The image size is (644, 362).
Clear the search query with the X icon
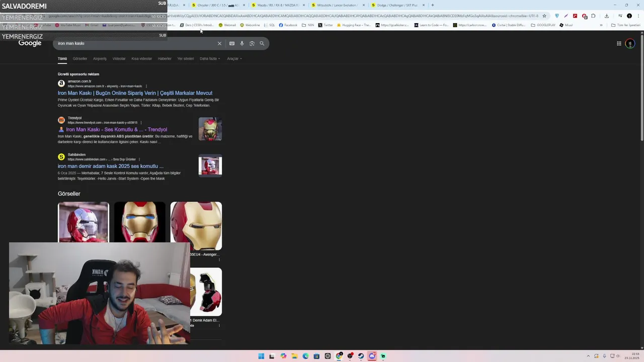click(x=219, y=43)
